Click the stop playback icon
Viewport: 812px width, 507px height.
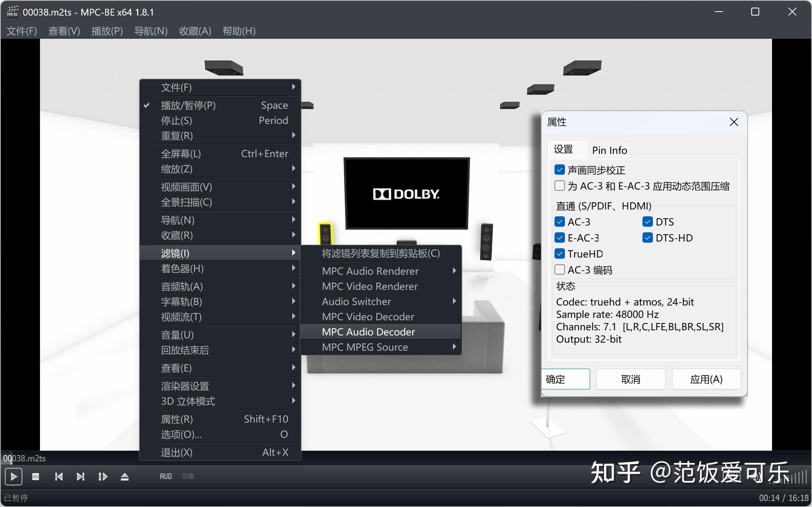(x=36, y=476)
